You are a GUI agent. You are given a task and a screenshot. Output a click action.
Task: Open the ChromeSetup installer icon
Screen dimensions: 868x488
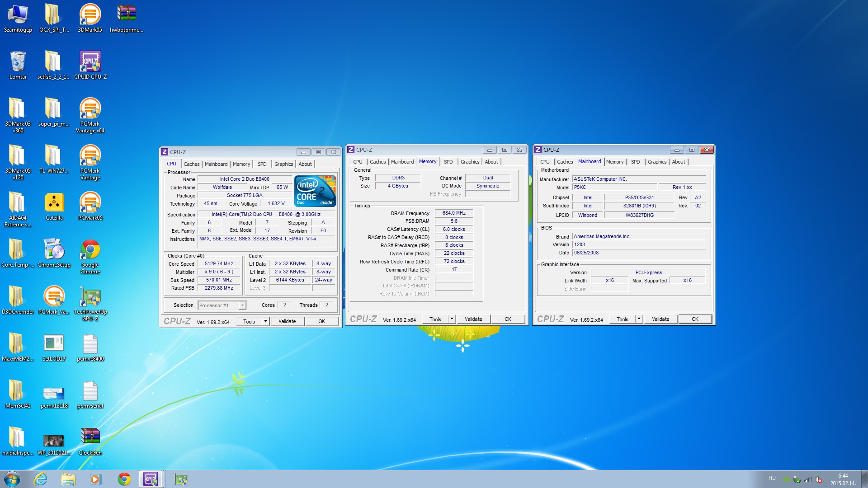pyautogui.click(x=54, y=253)
